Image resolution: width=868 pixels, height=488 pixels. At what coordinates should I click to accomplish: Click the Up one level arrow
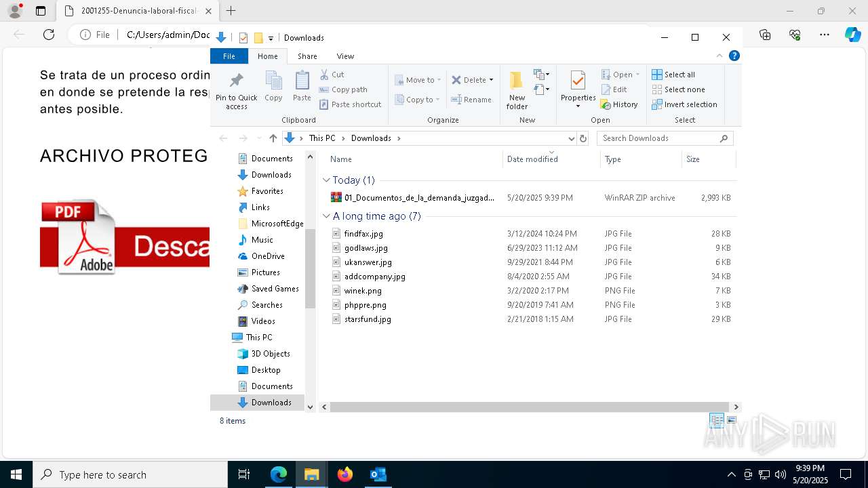pyautogui.click(x=273, y=138)
